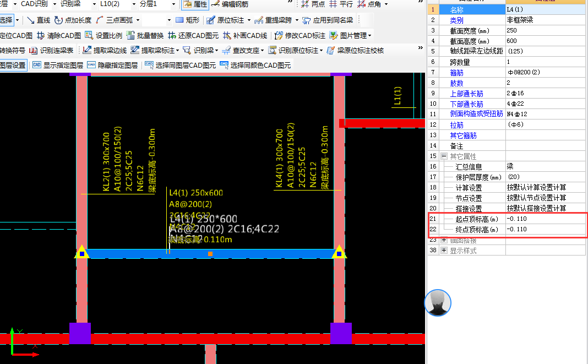The image size is (588, 364).
Task: Click the 拉筋 tie bar property link
Action: pos(456,125)
